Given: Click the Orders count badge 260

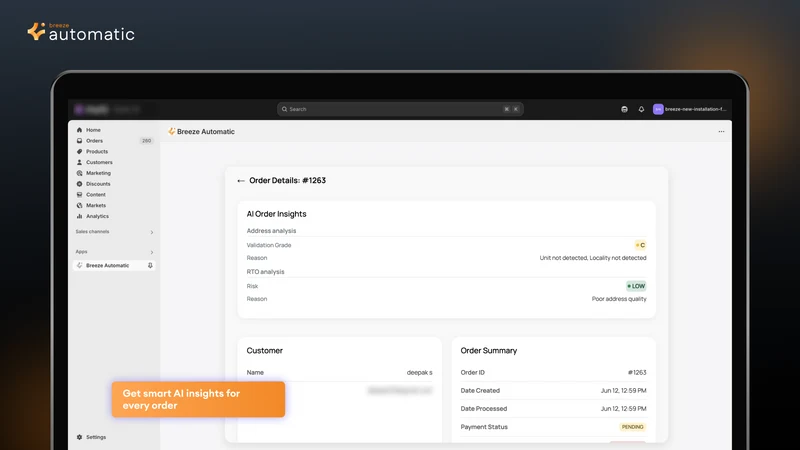Looking at the screenshot, I should (x=146, y=141).
